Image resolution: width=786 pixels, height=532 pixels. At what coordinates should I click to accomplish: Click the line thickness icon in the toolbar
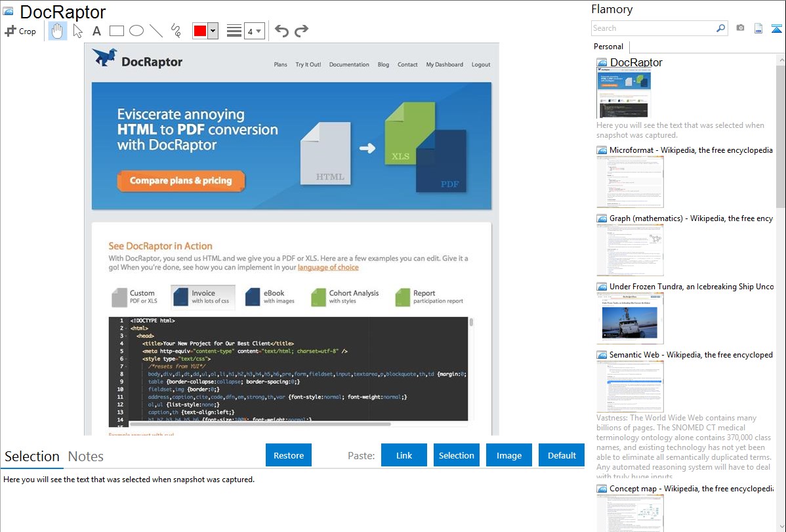pyautogui.click(x=234, y=31)
